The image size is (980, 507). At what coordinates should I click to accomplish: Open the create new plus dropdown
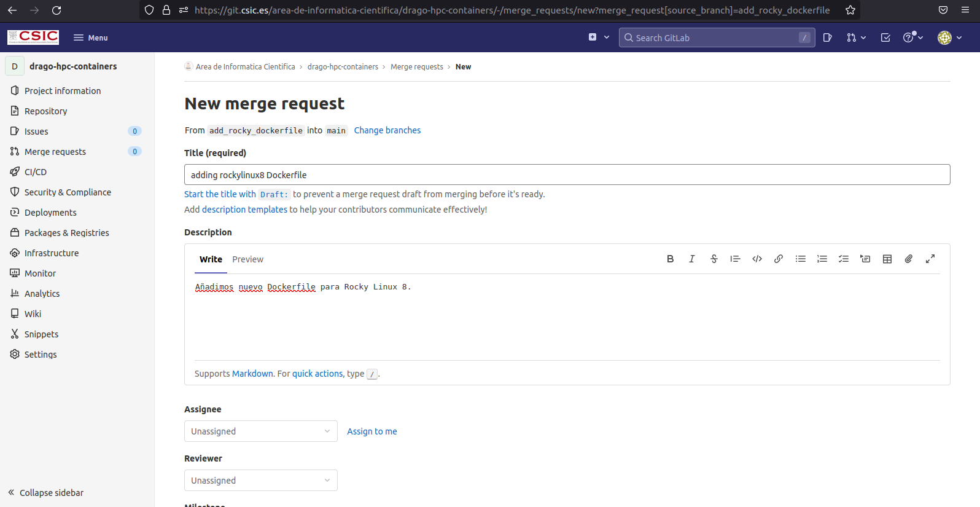point(599,37)
